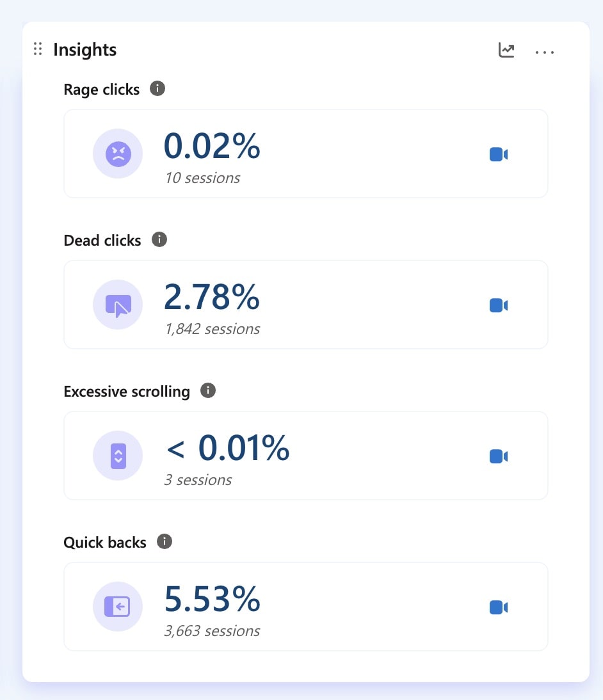Show info tooltip for Excessive scrolling
Viewport: 603px width, 700px height.
(208, 390)
